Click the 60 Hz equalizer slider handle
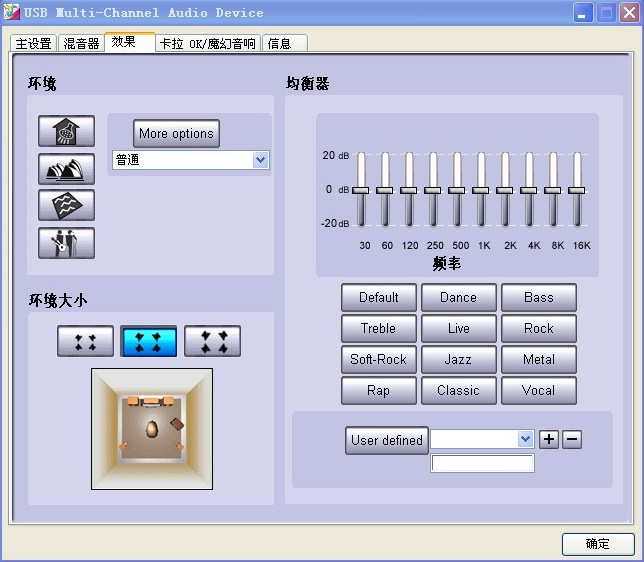 pyautogui.click(x=385, y=191)
